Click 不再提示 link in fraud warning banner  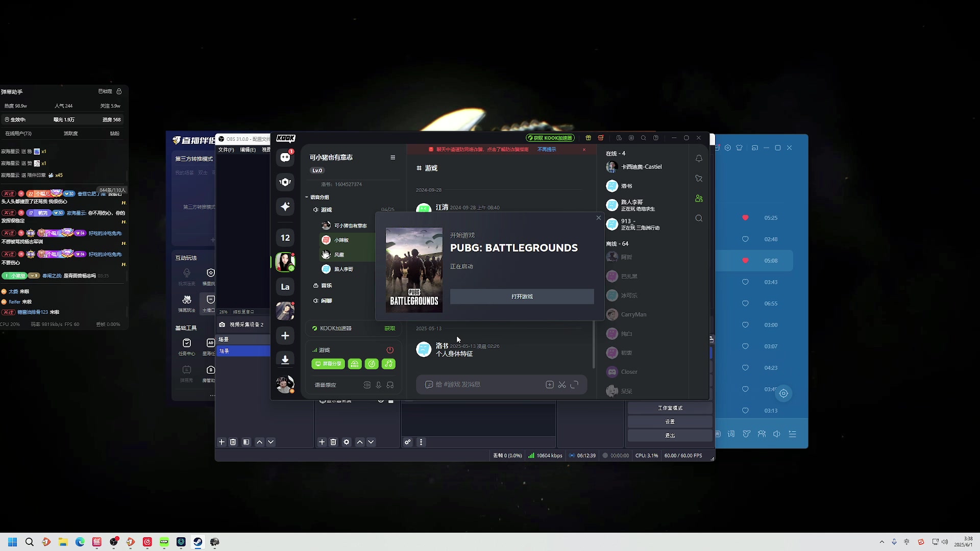click(547, 149)
